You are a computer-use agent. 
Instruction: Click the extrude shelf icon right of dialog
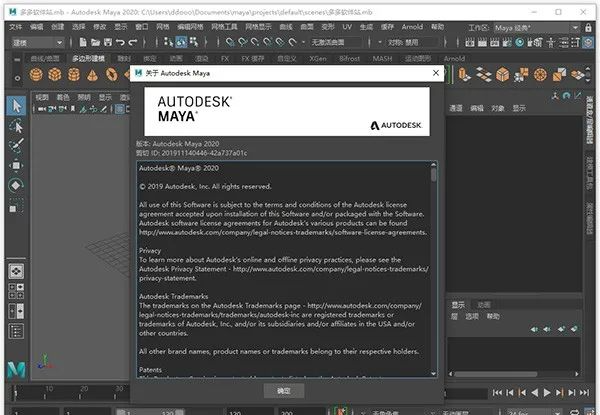coord(464,75)
